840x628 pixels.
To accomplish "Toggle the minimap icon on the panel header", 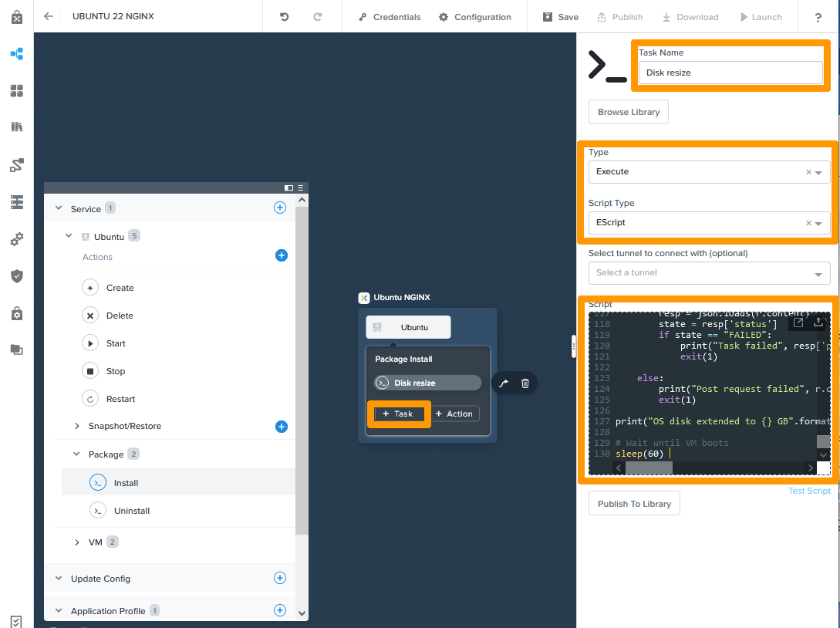I will (288, 187).
